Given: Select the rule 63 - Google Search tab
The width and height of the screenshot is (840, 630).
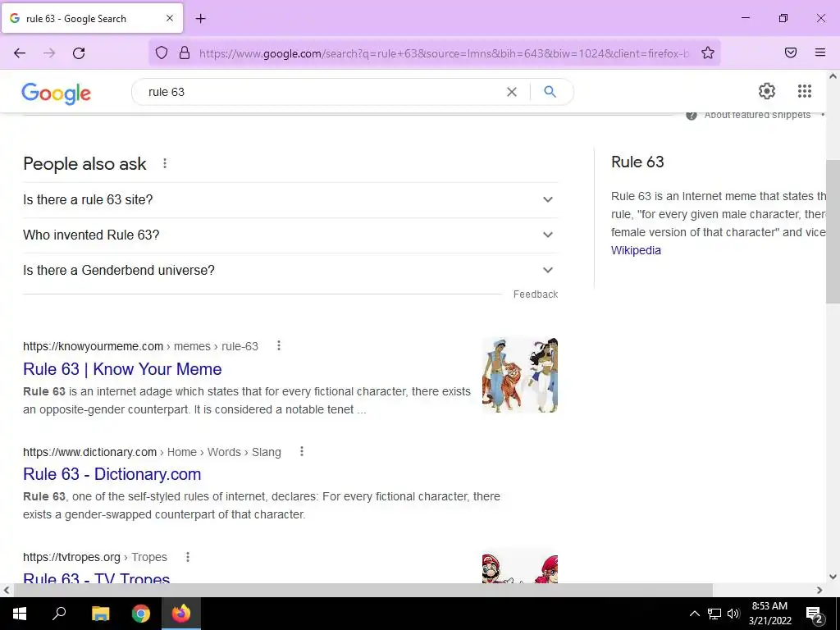Looking at the screenshot, I should pos(92,18).
